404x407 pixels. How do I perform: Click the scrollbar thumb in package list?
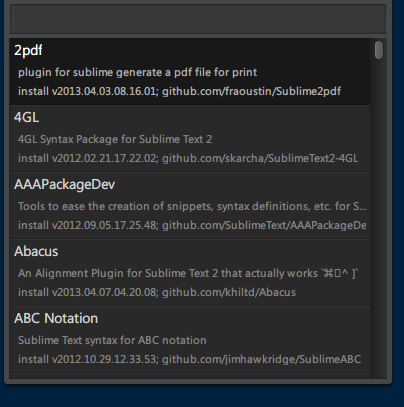click(x=379, y=50)
